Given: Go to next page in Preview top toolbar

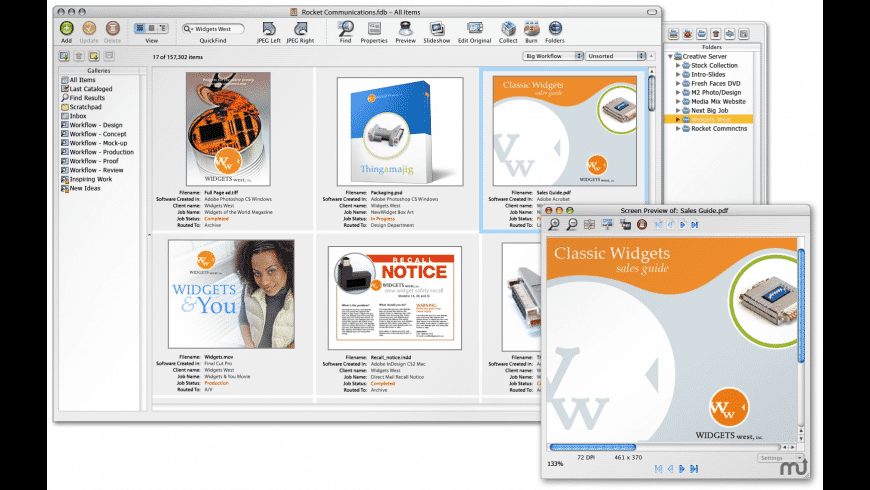Looking at the screenshot, I should [682, 225].
